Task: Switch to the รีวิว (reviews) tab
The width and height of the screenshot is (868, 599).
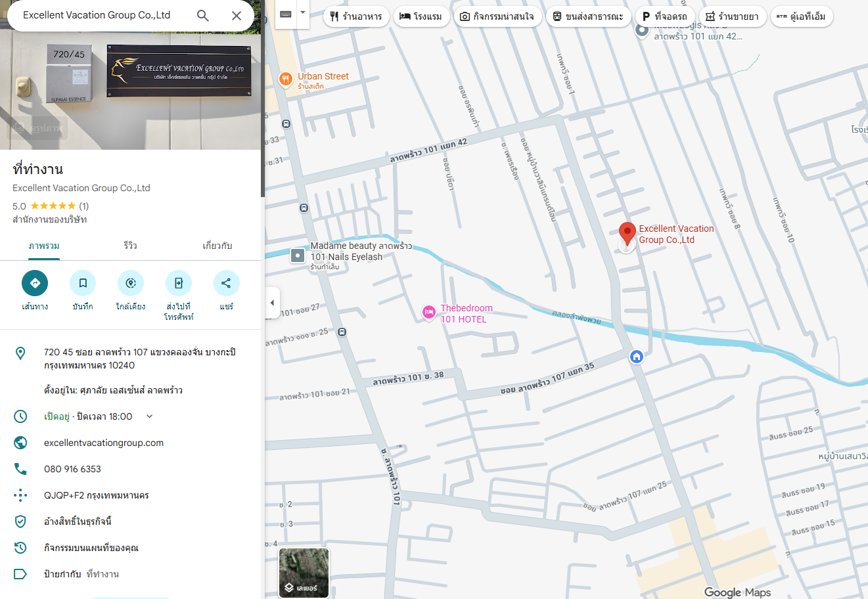Action: pos(130,246)
